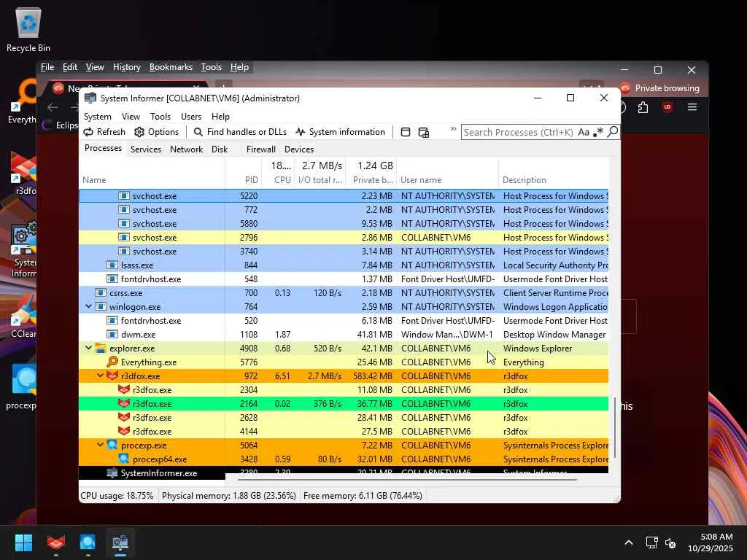
Task: Click the window-with-lock icon in toolbar
Action: [x=424, y=133]
